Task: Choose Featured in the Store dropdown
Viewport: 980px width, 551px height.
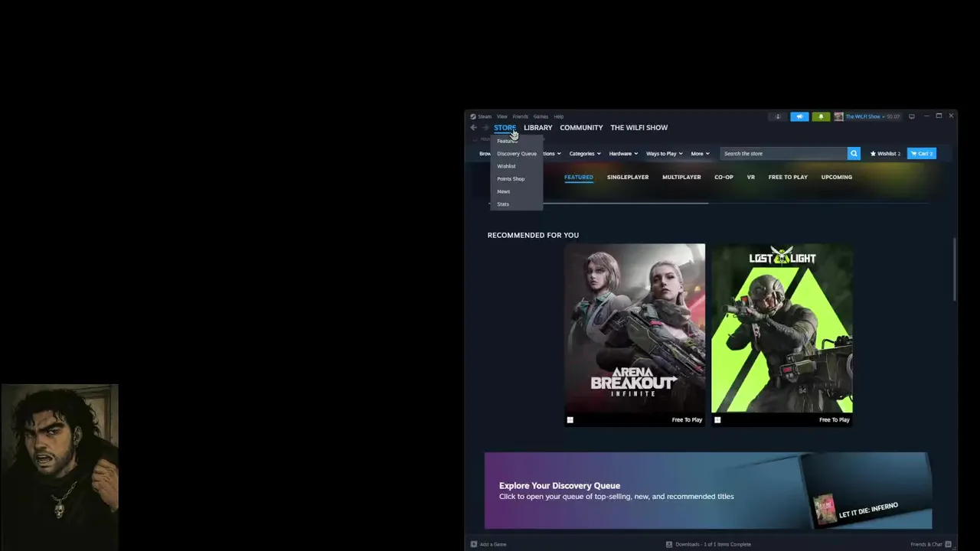Action: tap(507, 142)
